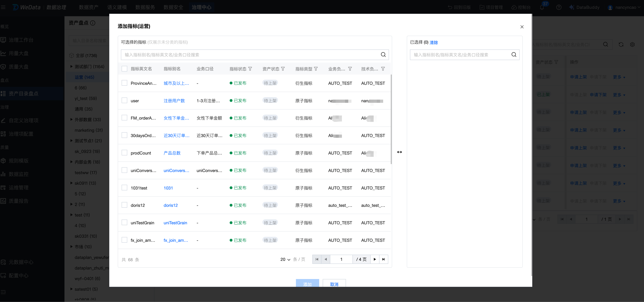Open 指标状态 column filter icon

click(x=250, y=69)
